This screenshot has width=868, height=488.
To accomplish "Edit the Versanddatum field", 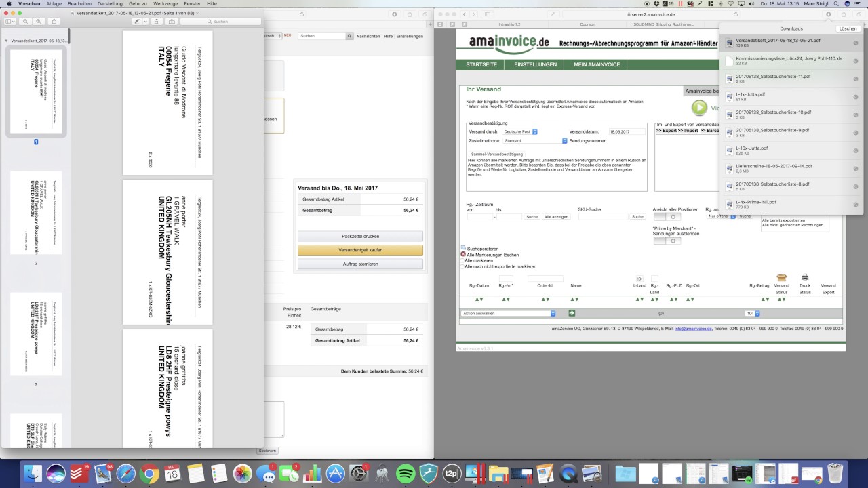I will (x=627, y=131).
